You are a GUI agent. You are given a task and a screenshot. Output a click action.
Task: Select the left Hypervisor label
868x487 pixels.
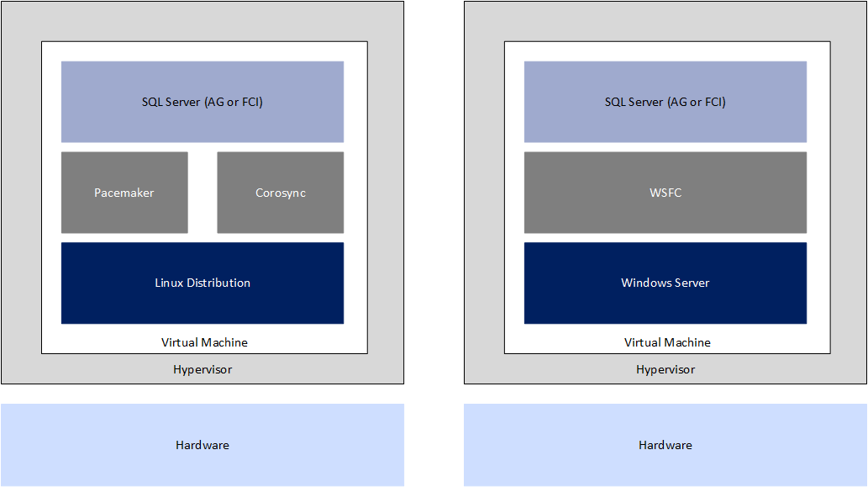(x=203, y=368)
